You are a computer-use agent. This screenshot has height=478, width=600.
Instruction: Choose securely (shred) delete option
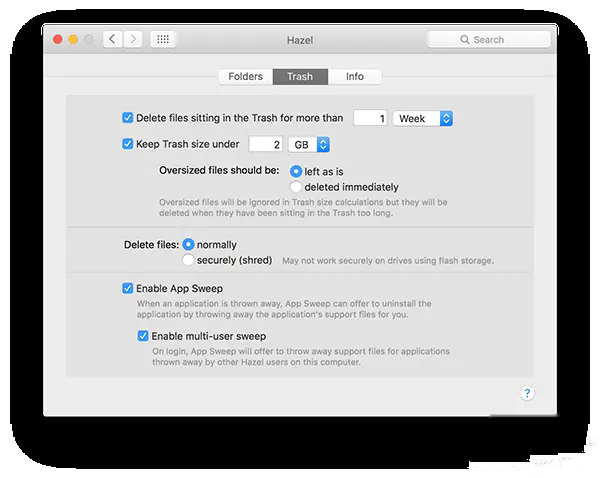pos(188,260)
